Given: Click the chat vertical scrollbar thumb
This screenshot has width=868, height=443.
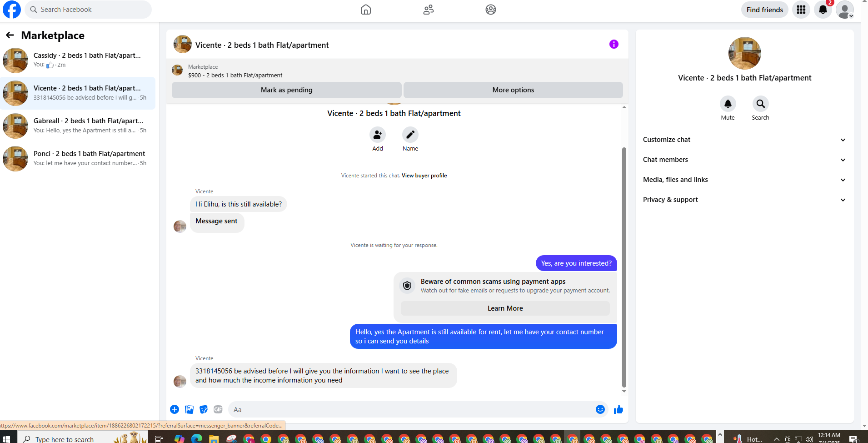Looking at the screenshot, I should point(624,267).
